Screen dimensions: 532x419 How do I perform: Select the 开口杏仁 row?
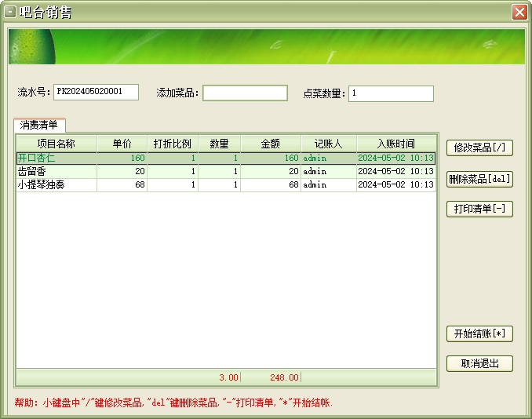[56, 158]
